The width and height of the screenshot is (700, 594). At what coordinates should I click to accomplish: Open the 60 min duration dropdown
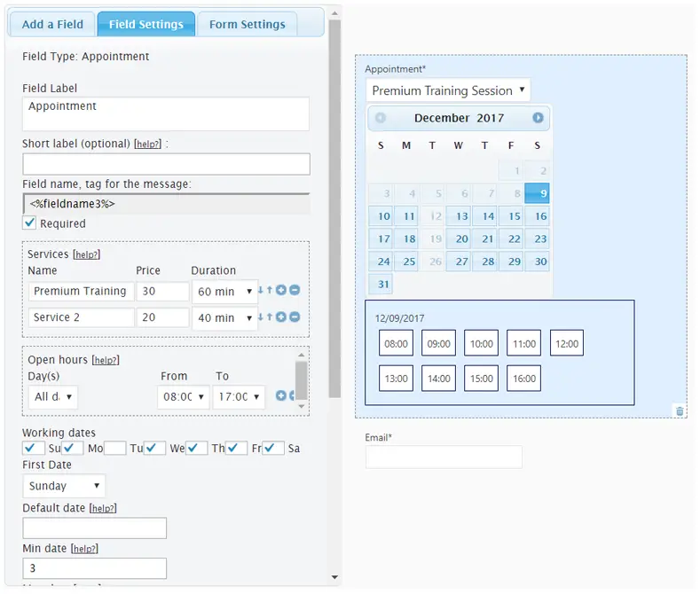224,292
